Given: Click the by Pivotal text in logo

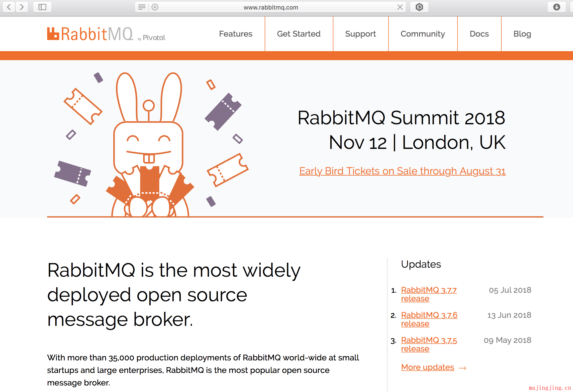Looking at the screenshot, I should [x=152, y=38].
